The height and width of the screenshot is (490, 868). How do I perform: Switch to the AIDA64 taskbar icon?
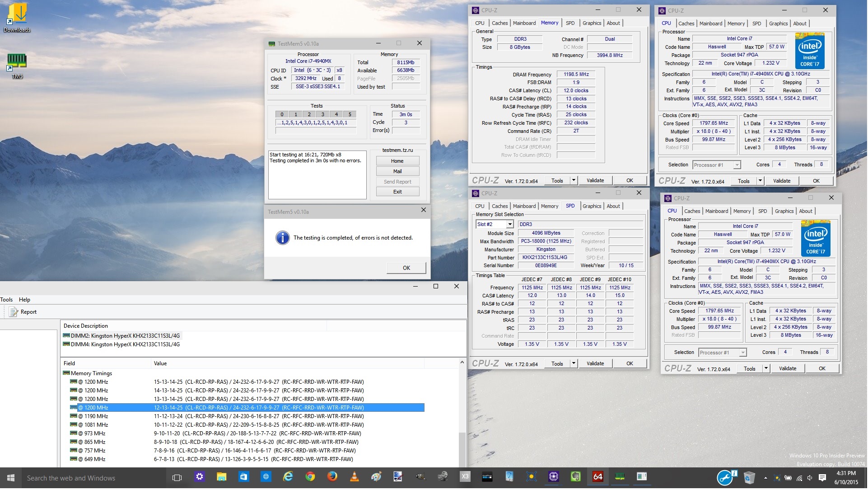click(598, 478)
